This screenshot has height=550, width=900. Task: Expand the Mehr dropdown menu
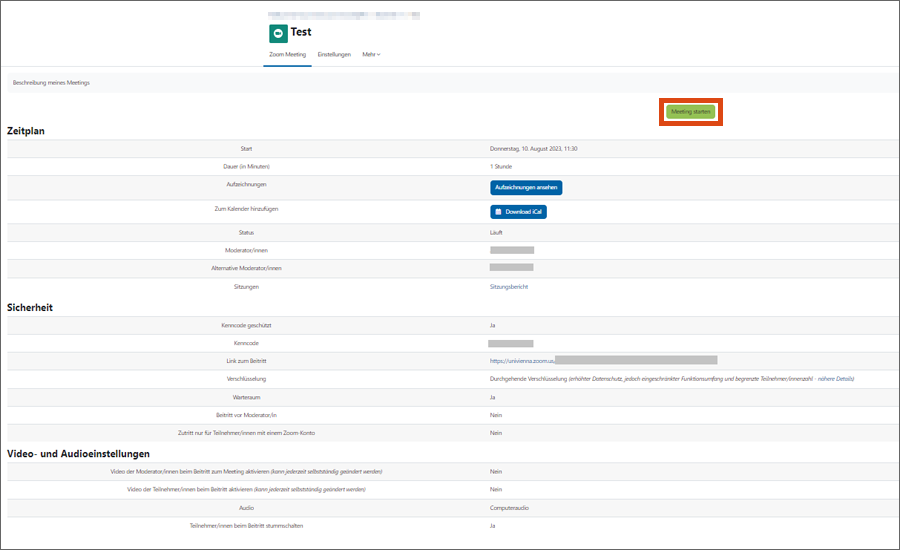click(371, 54)
